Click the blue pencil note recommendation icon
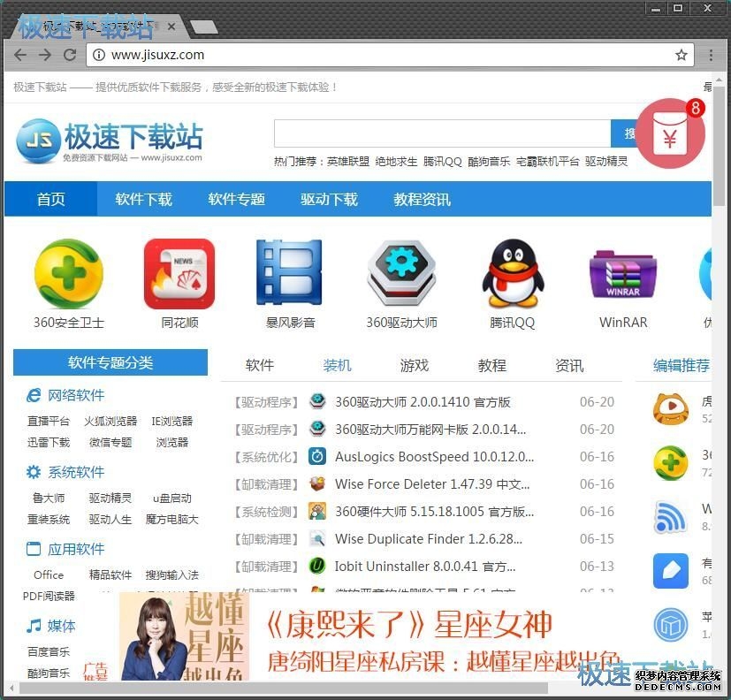The width and height of the screenshot is (731, 700). coord(670,571)
